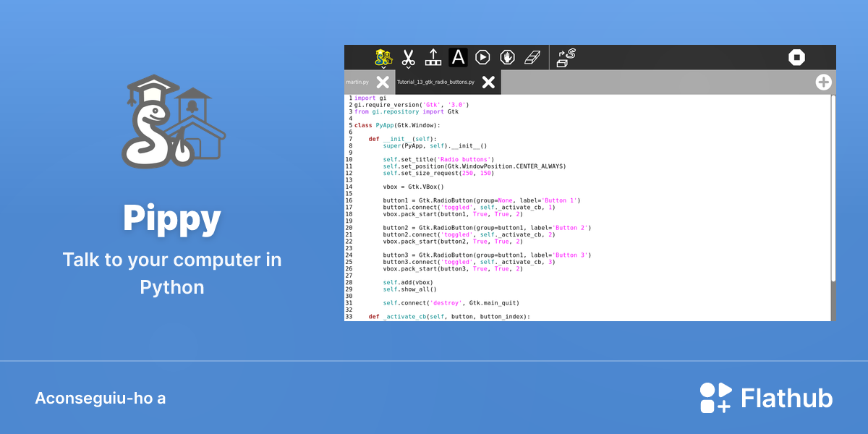Screen dimensions: 868x434
Task: Open the scissors edit toolbar
Action: point(409,57)
